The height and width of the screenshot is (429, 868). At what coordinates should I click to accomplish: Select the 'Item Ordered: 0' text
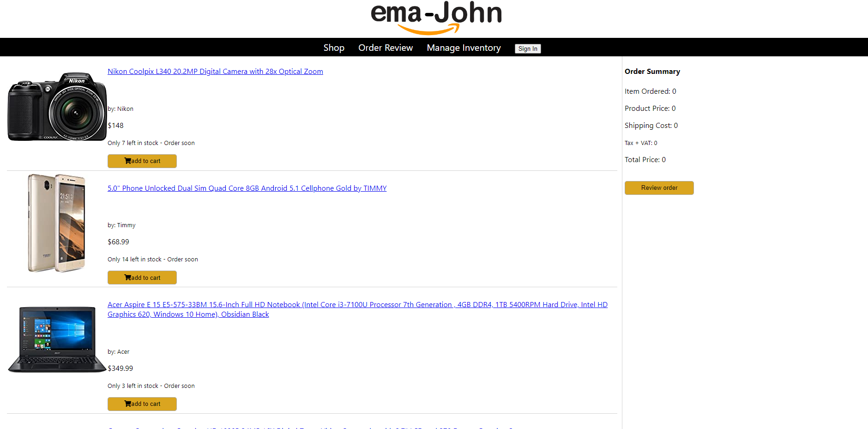click(x=651, y=91)
